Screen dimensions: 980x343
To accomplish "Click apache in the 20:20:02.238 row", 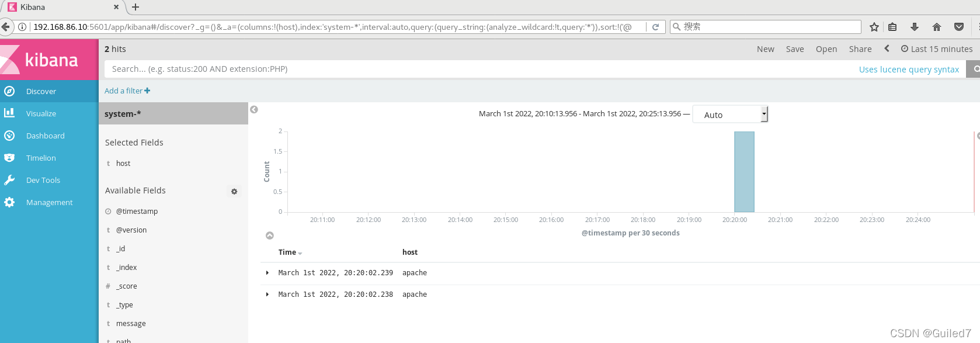I will pos(415,295).
